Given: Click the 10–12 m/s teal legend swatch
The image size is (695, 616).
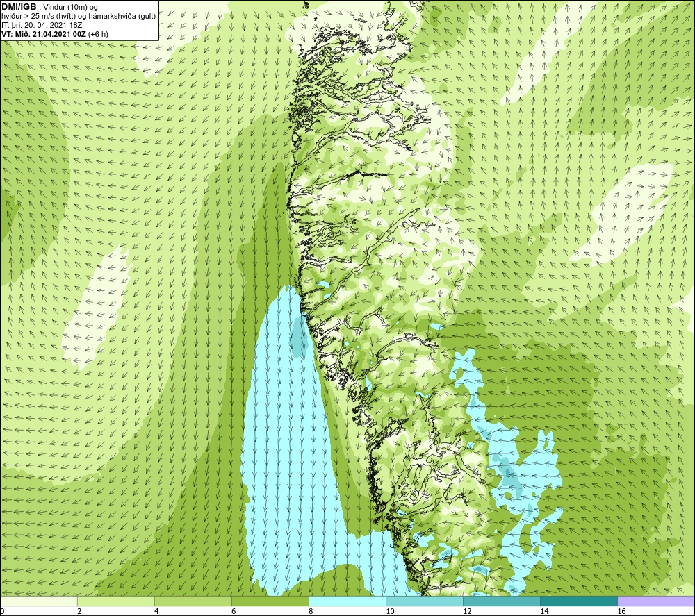Looking at the screenshot, I should click(425, 601).
